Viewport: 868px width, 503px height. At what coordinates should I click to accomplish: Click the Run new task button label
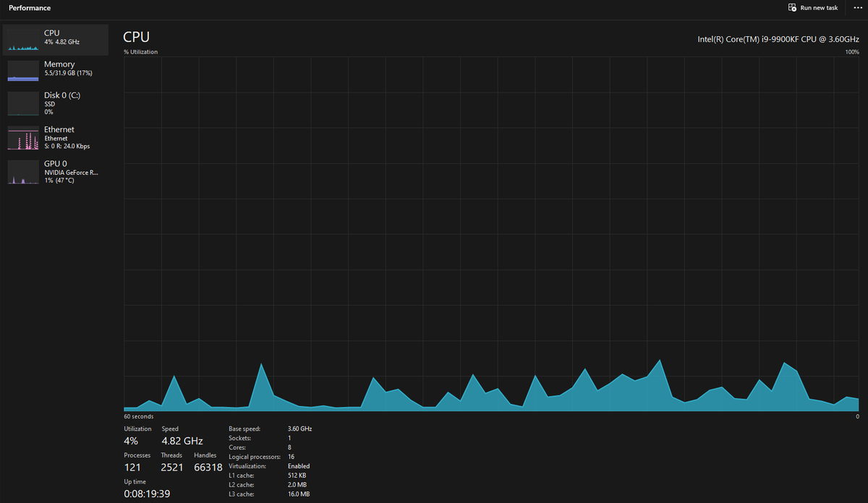pos(819,8)
